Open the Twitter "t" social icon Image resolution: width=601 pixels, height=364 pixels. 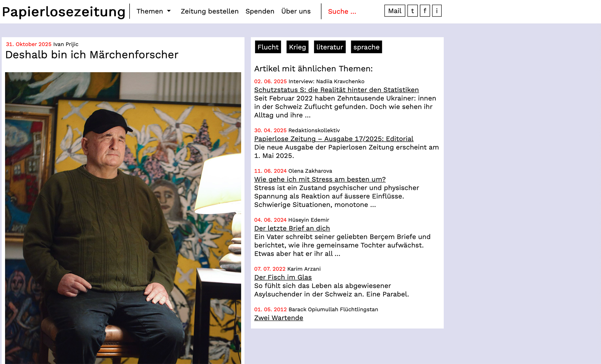point(412,11)
